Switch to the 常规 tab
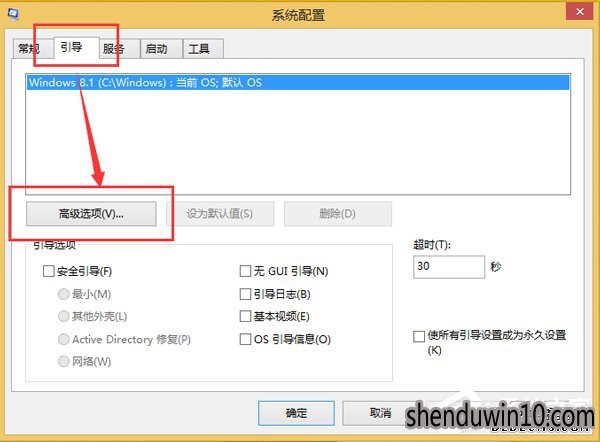Screen dimensions: 600x442 pyautogui.click(x=29, y=49)
